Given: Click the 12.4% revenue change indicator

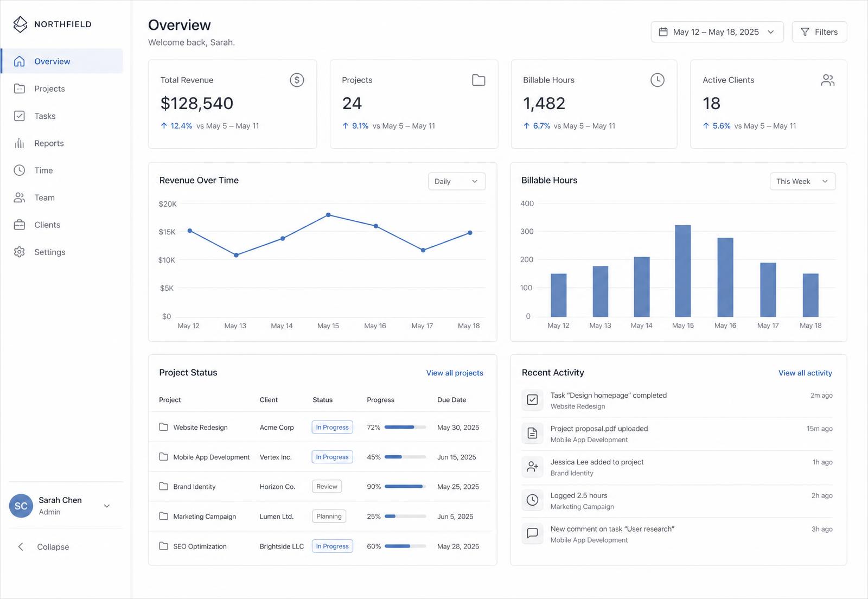Looking at the screenshot, I should (176, 126).
